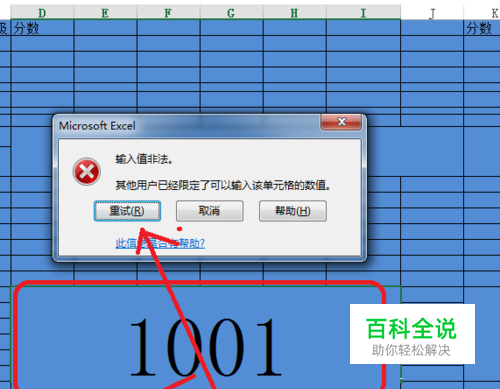Click the 分数 cell in column D
This screenshot has width=500, height=389.
[42, 28]
